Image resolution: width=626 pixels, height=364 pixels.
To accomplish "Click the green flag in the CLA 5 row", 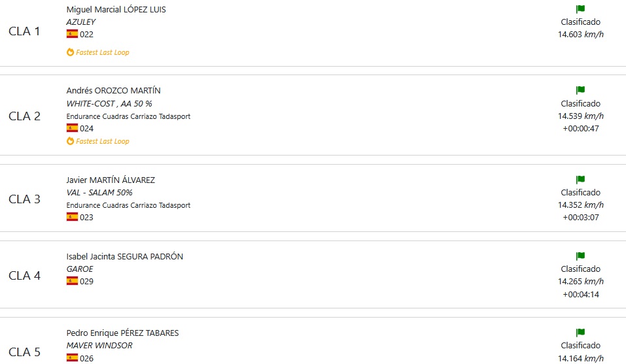I will tap(580, 333).
